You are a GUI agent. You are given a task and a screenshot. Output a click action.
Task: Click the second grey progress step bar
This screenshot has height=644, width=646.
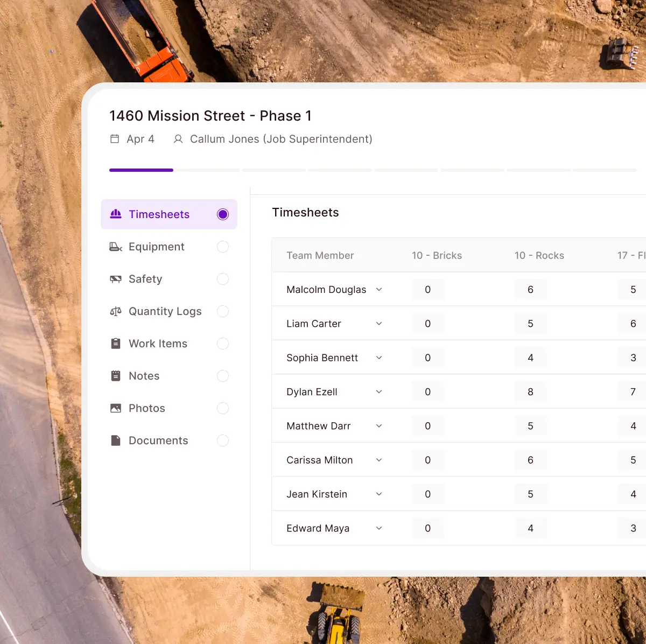(207, 170)
